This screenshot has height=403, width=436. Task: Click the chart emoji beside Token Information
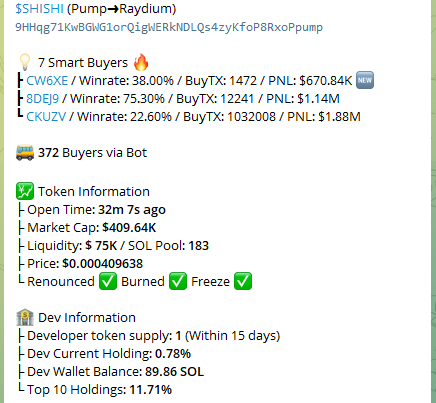tap(25, 191)
